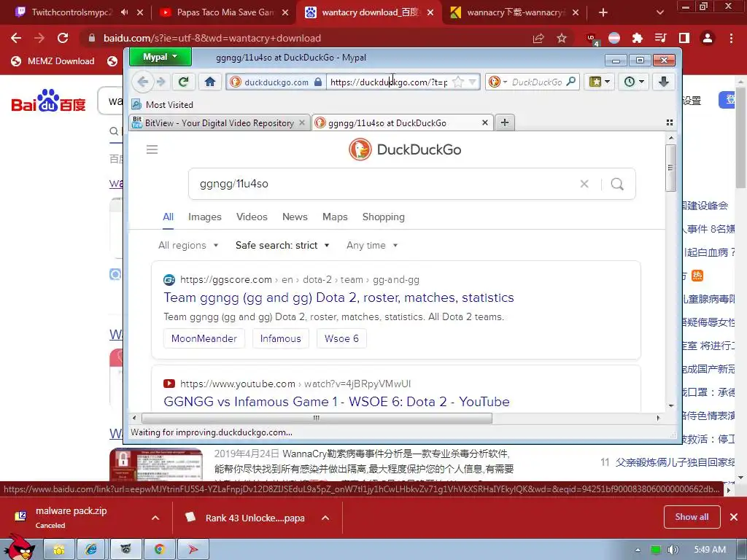This screenshot has height=560, width=747.
Task: Open Chrome from the taskbar
Action: 159,549
